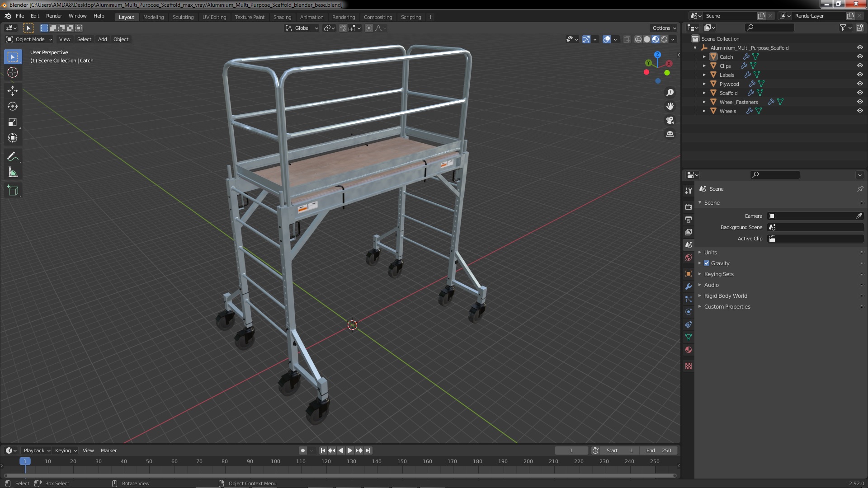
Task: Click the Start frame value field
Action: click(620, 450)
